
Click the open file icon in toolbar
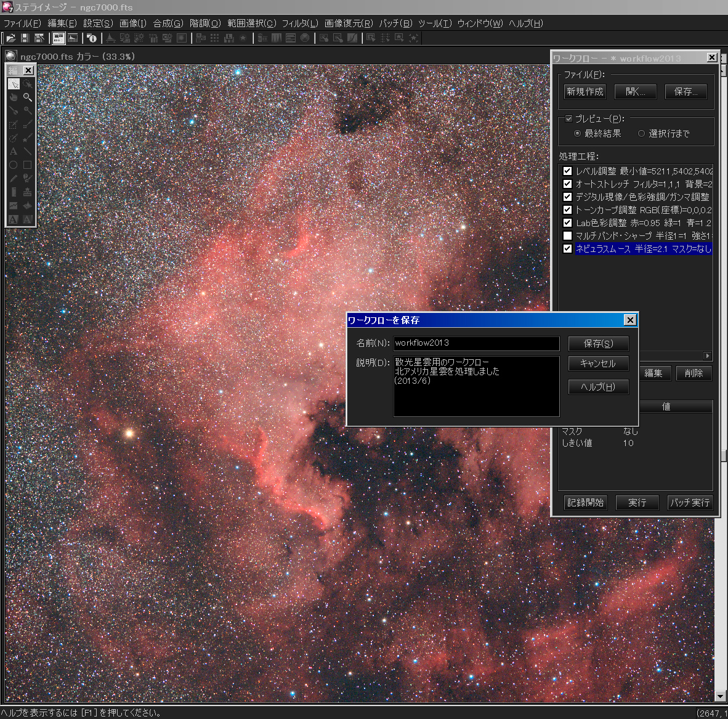coord(10,38)
